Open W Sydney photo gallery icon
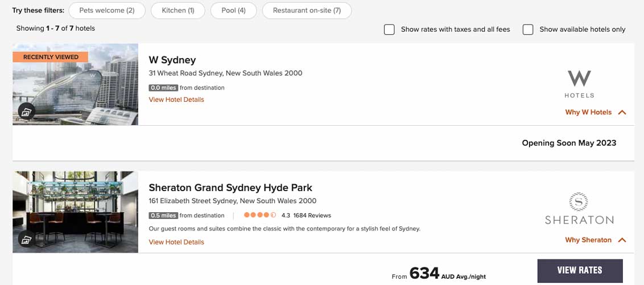 [x=26, y=112]
